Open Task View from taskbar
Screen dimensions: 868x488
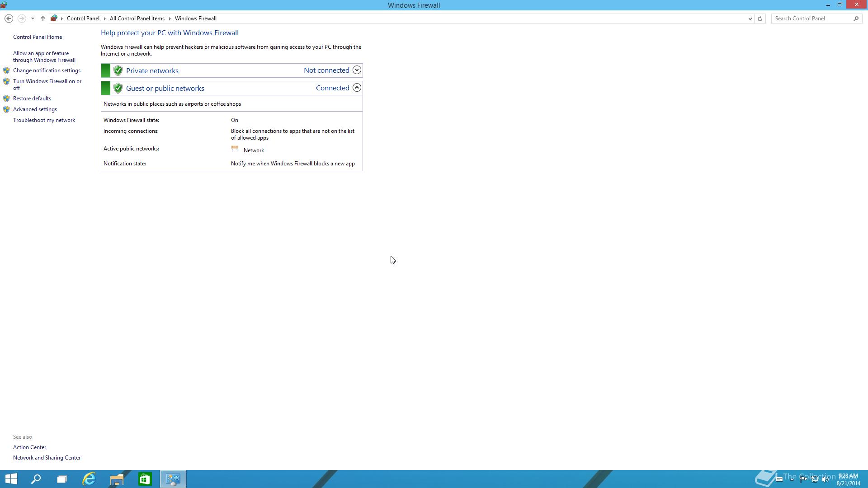coord(62,479)
